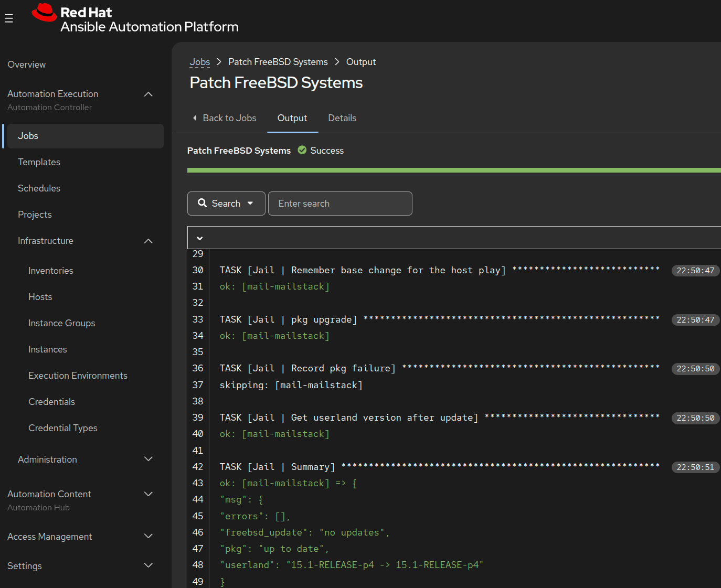Screen dimensions: 721x588
Task: Click the green Success status icon
Action: [302, 150]
